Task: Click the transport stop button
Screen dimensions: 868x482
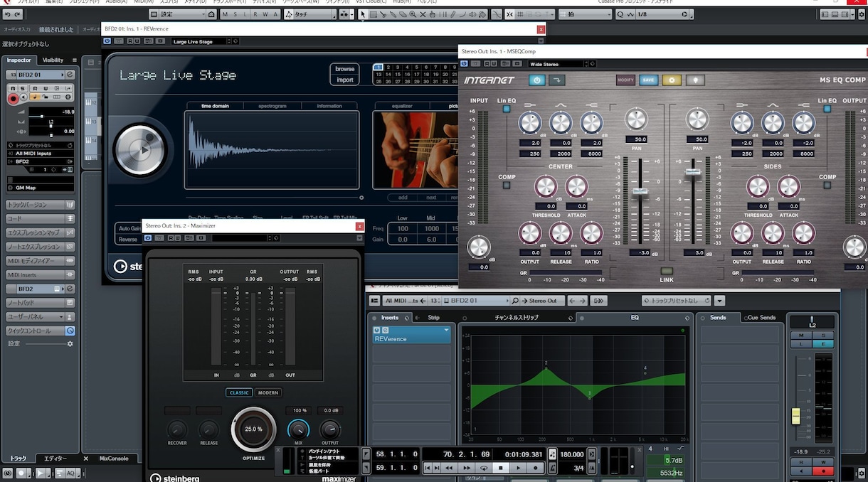Action: (501, 468)
